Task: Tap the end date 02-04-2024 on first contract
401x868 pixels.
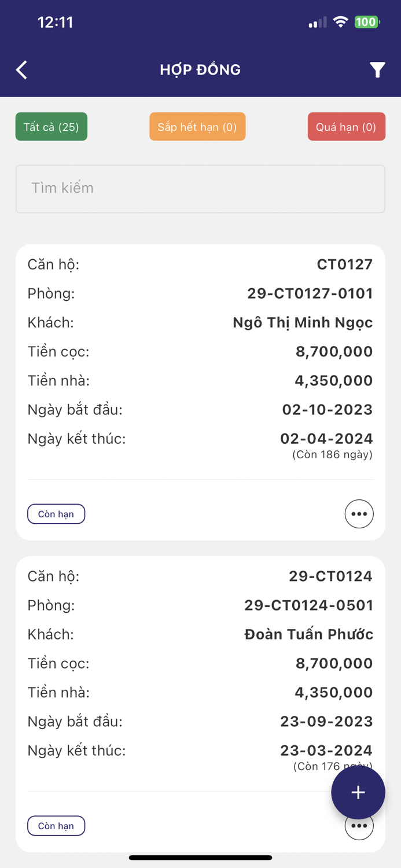Action: point(326,438)
